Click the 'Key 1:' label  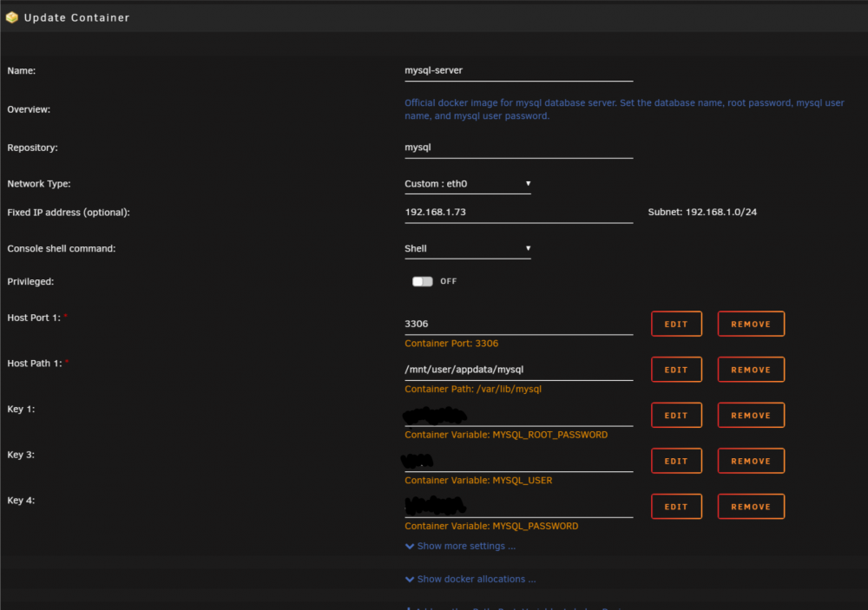tap(21, 409)
